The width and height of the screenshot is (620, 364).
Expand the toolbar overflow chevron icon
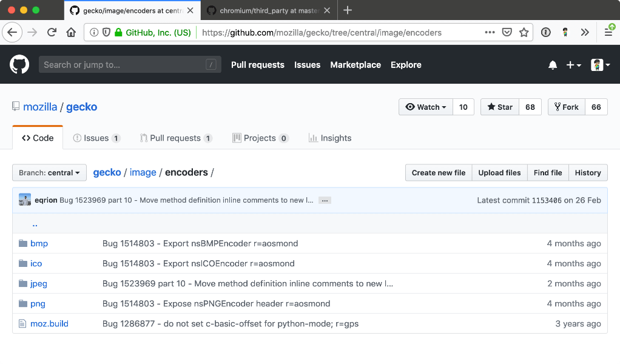click(584, 32)
